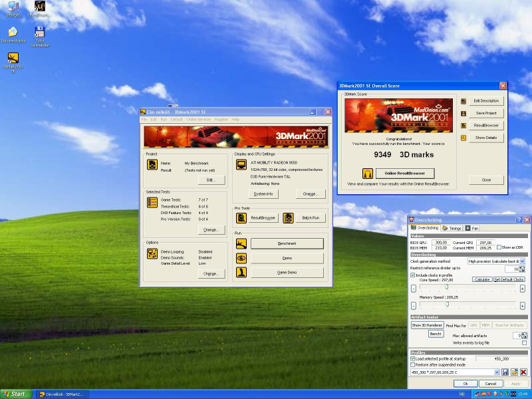The image size is (532, 399).
Task: Click the icon beside Save Project
Action: pyautogui.click(x=464, y=113)
